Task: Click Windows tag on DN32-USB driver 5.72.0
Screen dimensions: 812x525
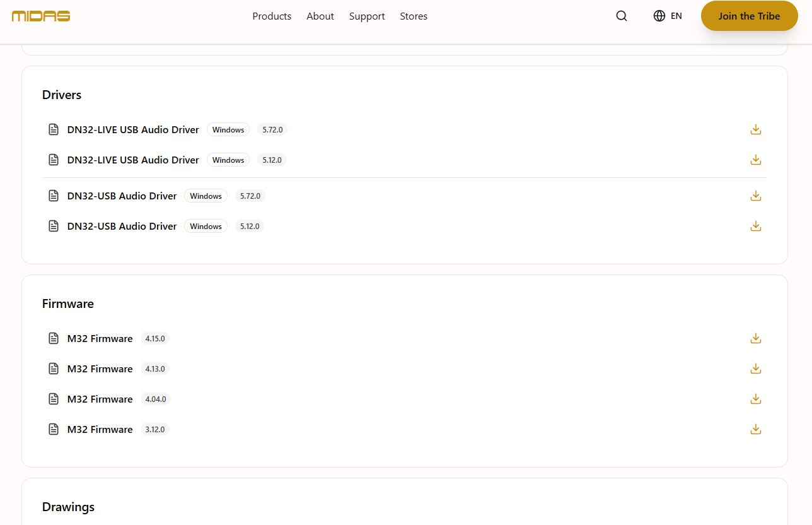Action: (x=206, y=196)
